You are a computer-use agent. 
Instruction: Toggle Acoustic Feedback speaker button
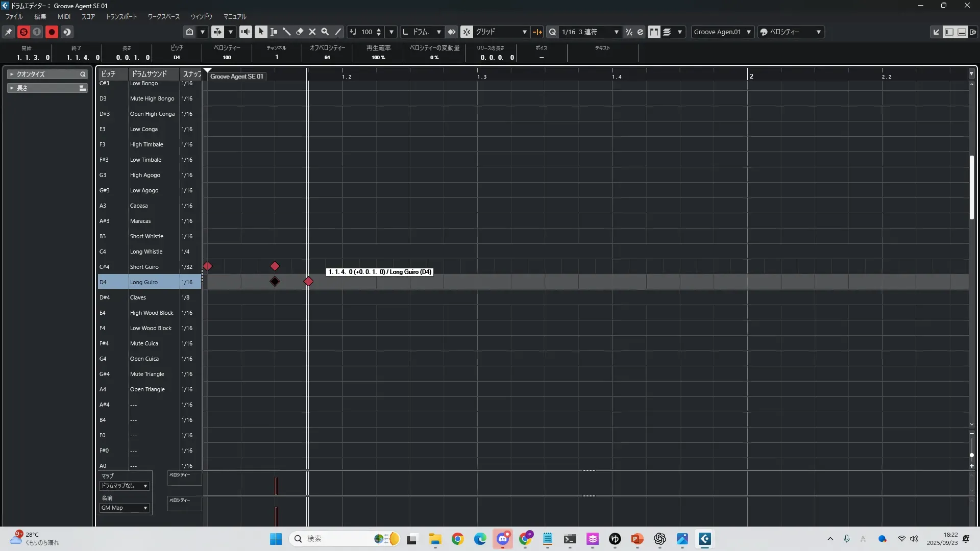point(246,32)
